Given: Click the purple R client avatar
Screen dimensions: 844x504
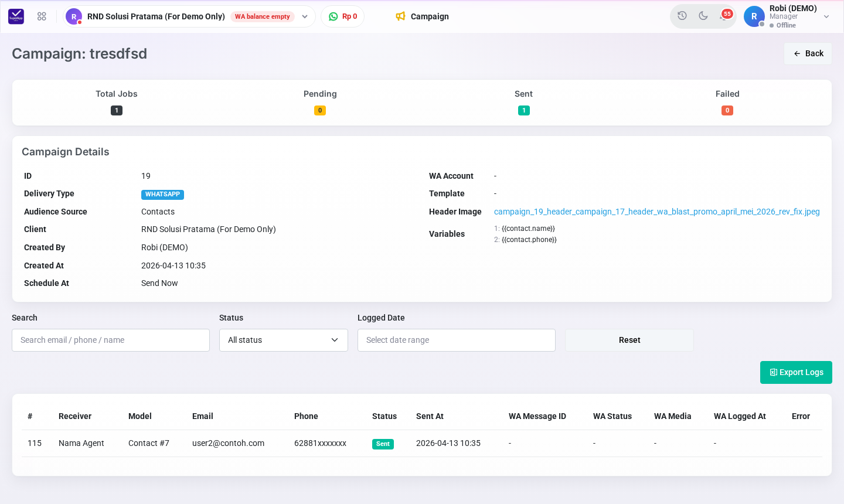Looking at the screenshot, I should point(74,16).
